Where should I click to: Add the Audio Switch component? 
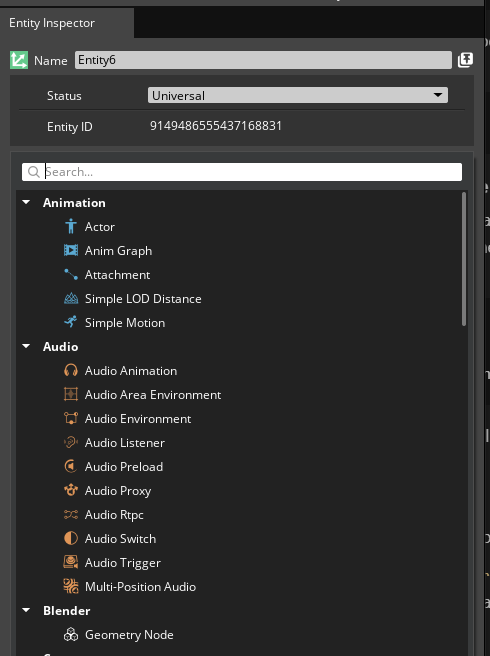click(120, 538)
